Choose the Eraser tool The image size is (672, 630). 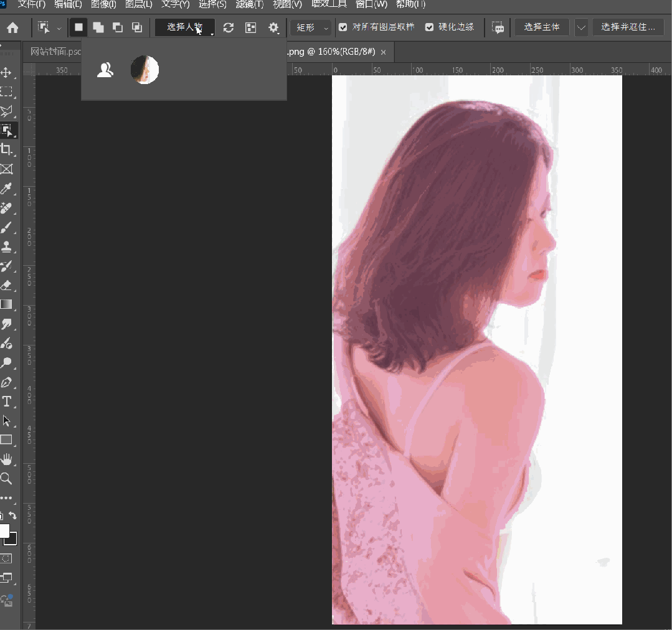pos(7,285)
